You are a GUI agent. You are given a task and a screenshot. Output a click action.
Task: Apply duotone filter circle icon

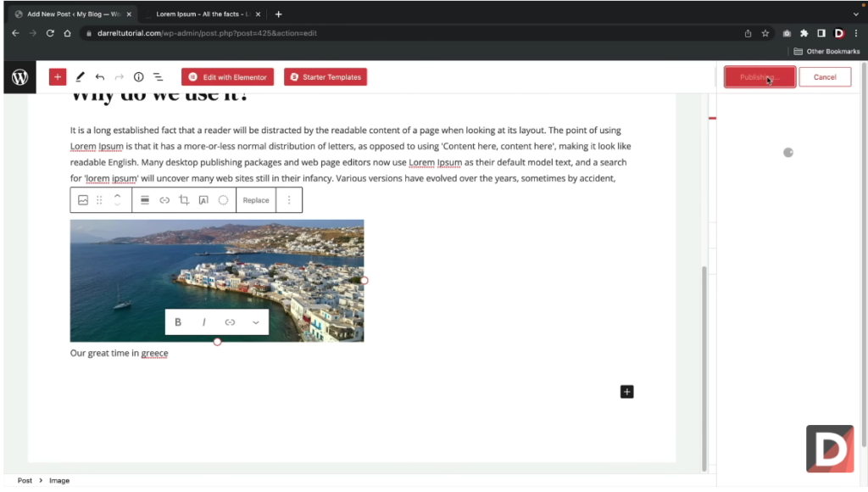(223, 200)
